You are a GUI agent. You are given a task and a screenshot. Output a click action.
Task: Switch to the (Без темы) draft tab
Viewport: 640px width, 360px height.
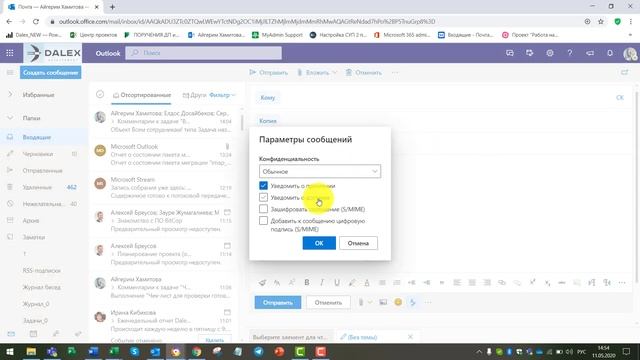pyautogui.click(x=363, y=337)
